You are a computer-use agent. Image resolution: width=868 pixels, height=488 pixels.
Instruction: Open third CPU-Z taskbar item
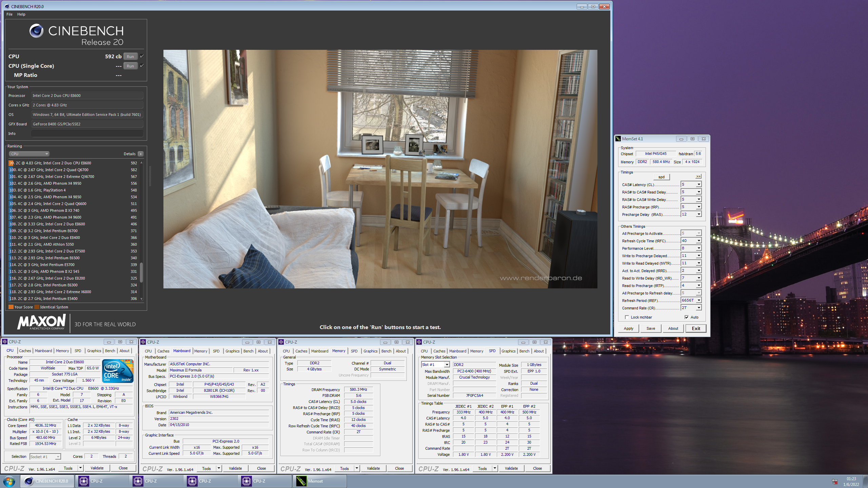(210, 481)
